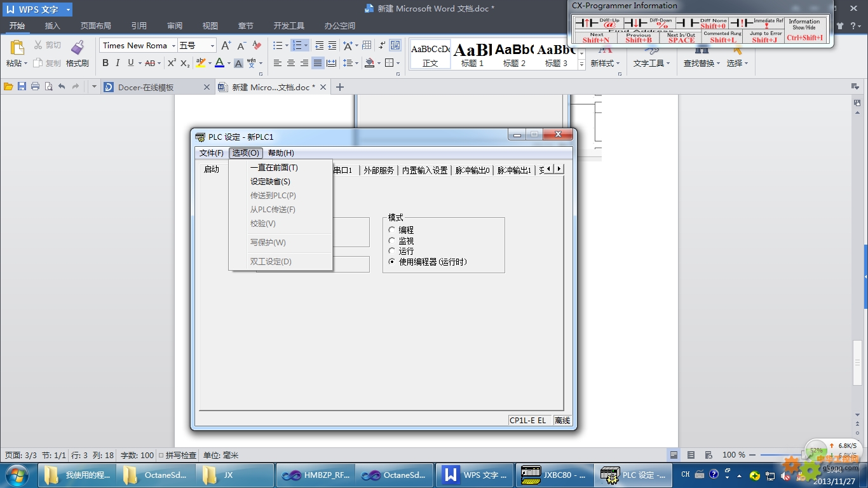
Task: Center-align text in ribbon
Action: pos(291,63)
